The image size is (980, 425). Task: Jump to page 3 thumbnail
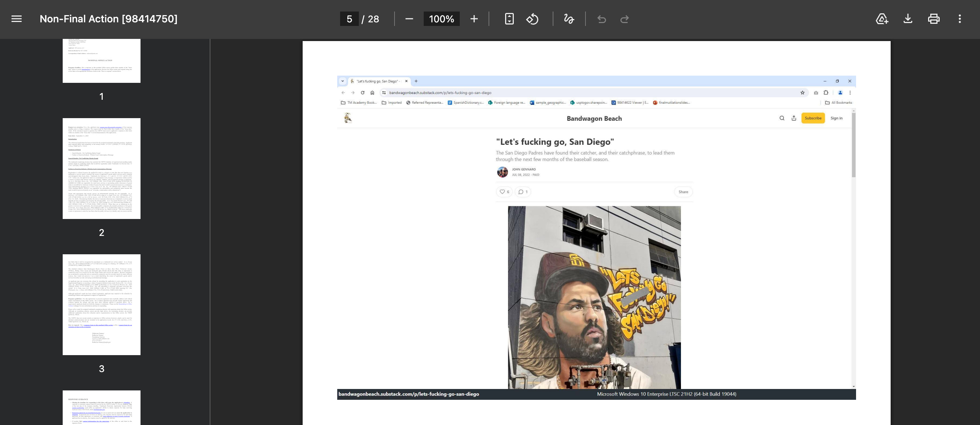pos(102,304)
